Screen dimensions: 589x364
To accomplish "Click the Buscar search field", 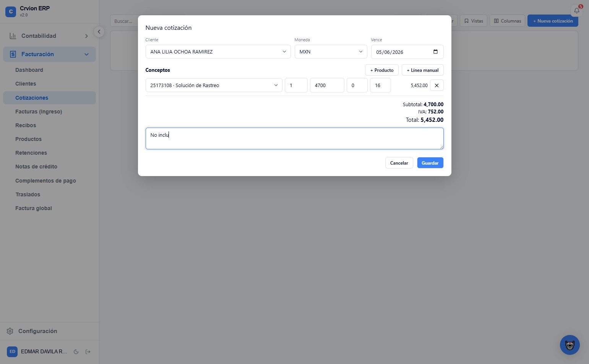I will point(124,21).
